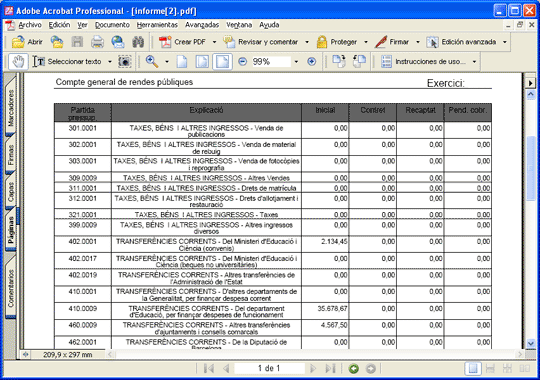Open the Capas side tab
Screen dimensions: 540x380
pos(11,192)
